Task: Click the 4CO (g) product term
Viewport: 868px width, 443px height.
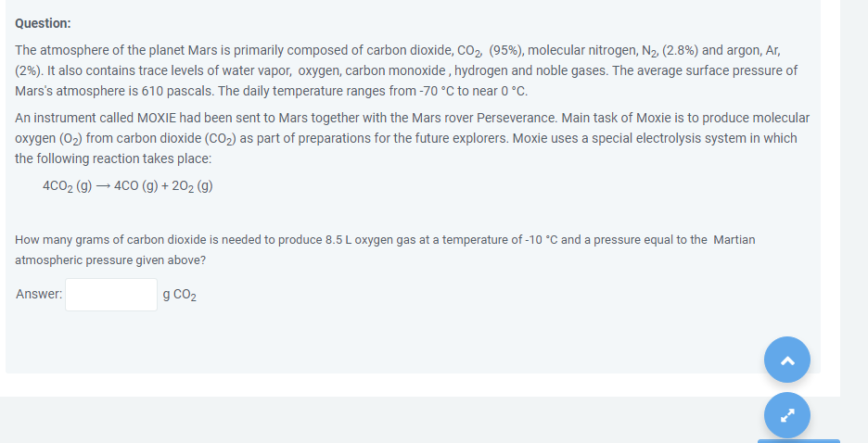Action: [x=136, y=186]
